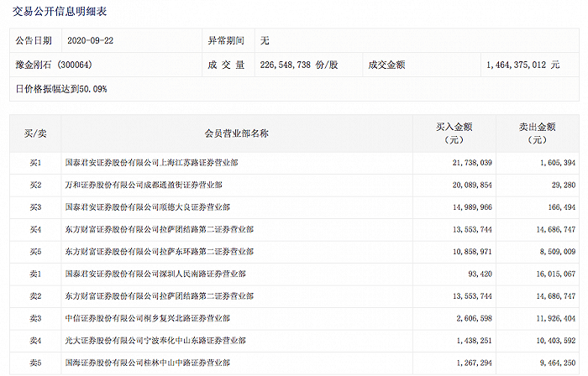The height and width of the screenshot is (376, 588).
Task: Click buy amount 1,267,294
Action: click(x=474, y=363)
